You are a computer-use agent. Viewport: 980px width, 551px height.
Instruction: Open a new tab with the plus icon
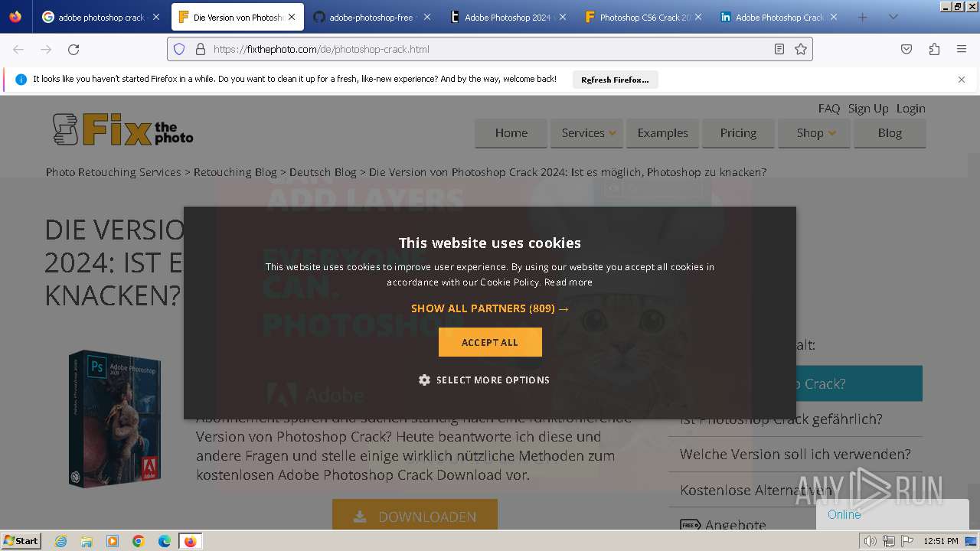coord(863,17)
